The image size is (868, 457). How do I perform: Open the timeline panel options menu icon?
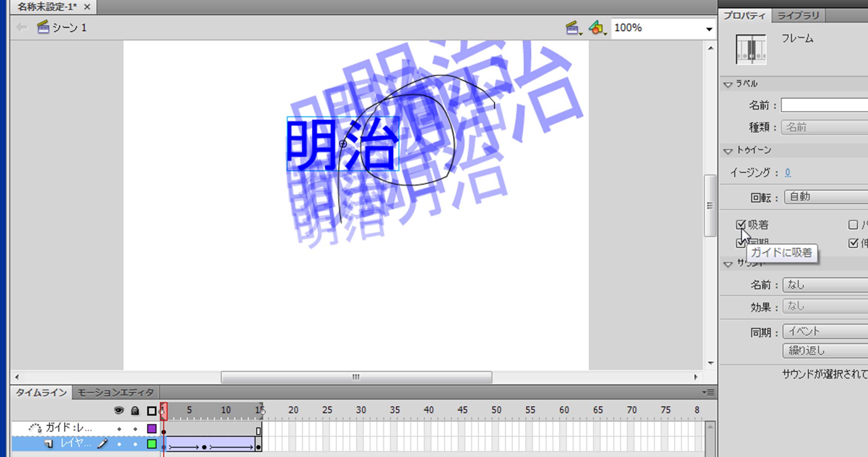point(709,393)
